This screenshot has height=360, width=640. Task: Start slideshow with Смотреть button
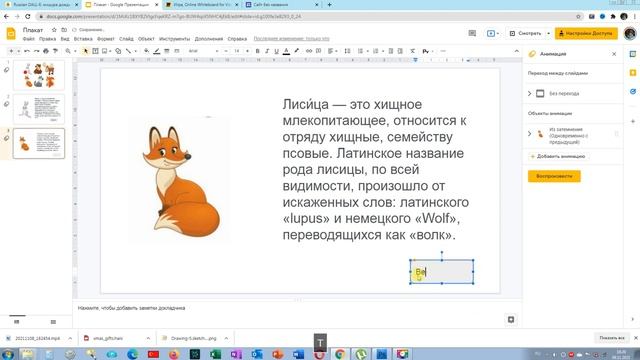coord(525,33)
